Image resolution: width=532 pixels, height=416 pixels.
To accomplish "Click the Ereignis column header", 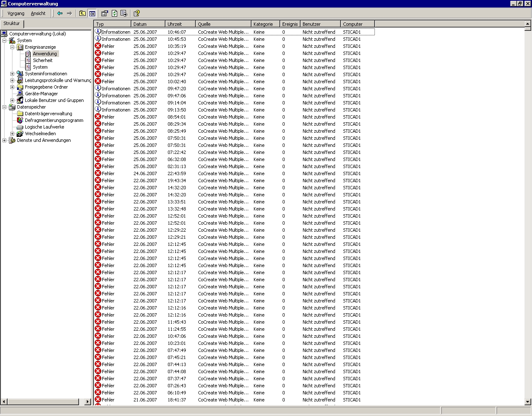I will (290, 24).
